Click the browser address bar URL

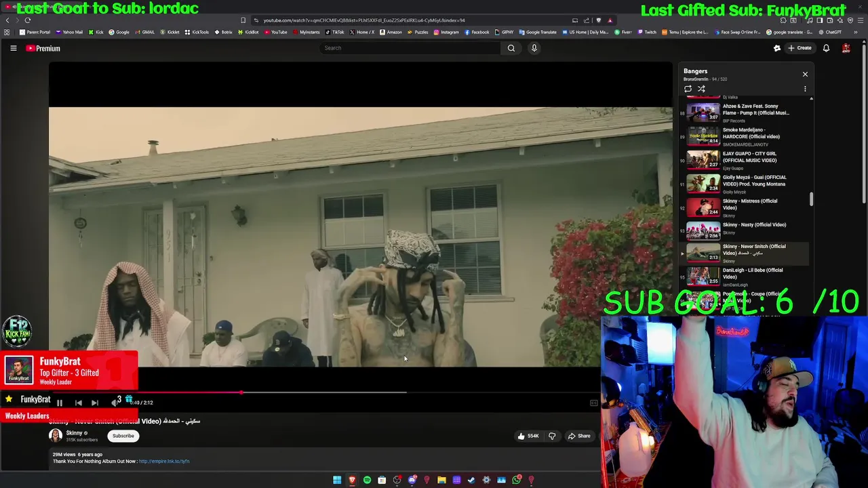pyautogui.click(x=364, y=20)
